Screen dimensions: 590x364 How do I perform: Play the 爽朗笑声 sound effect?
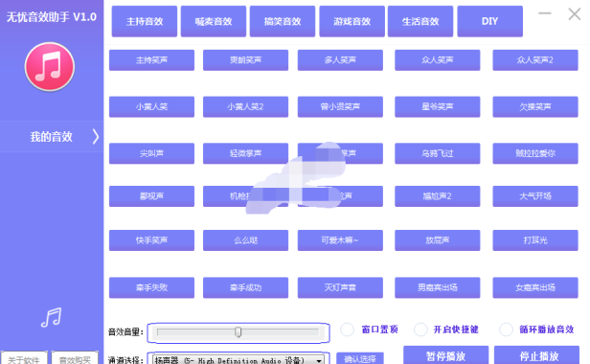tap(246, 59)
